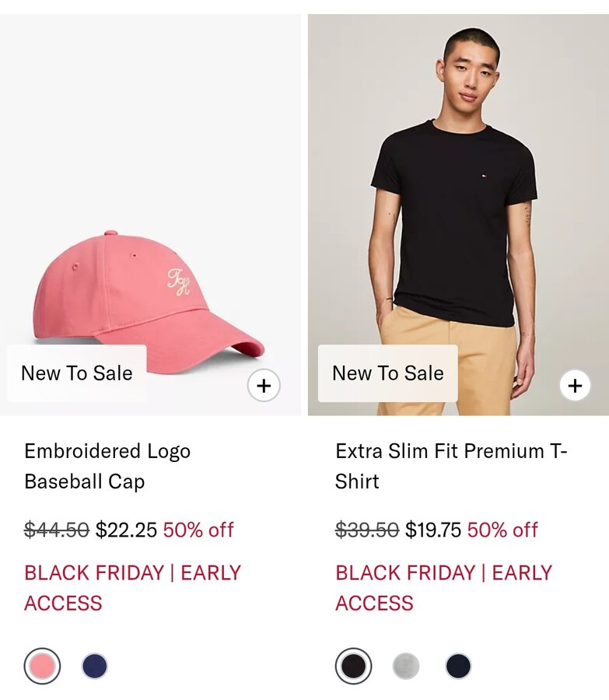609x700 pixels.
Task: Click the Black Friday Early Access text under the T-shirt
Action: point(443,587)
